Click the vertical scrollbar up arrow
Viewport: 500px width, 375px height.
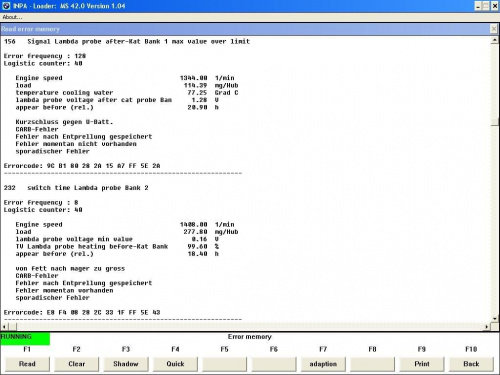pyautogui.click(x=495, y=41)
